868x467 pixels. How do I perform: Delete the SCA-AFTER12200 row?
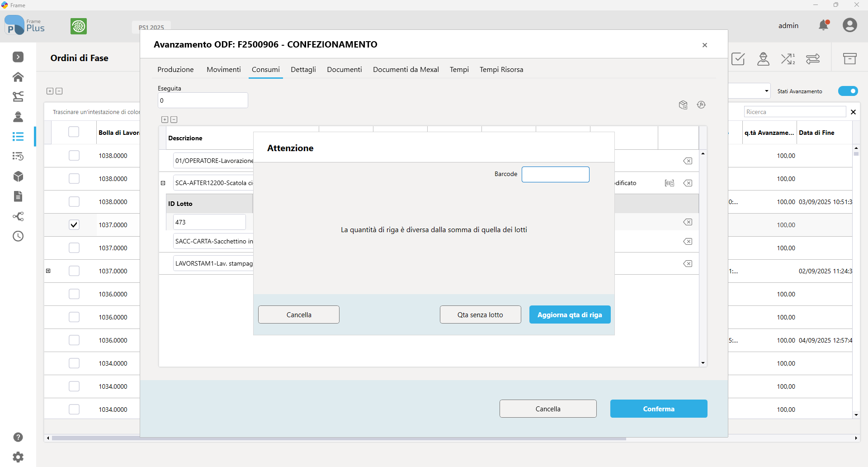pos(688,183)
